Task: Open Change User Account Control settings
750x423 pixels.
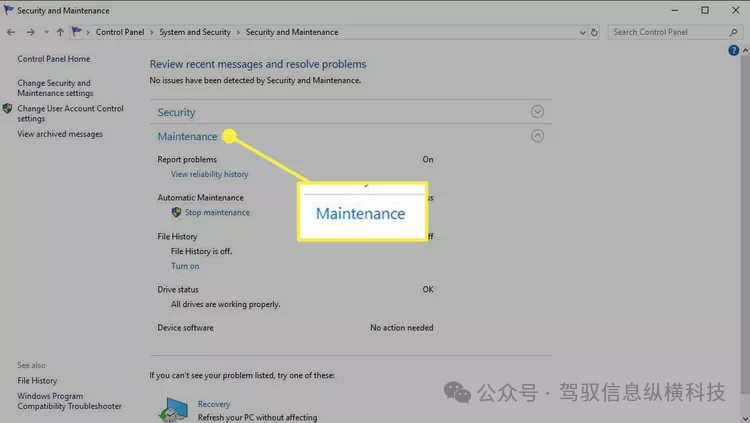Action: click(x=70, y=113)
